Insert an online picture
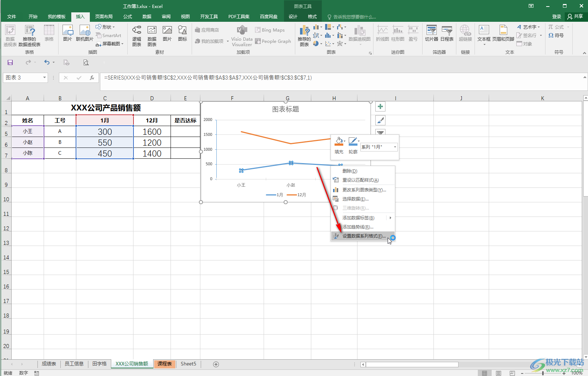Image resolution: width=588 pixels, height=376 pixels. (85, 33)
